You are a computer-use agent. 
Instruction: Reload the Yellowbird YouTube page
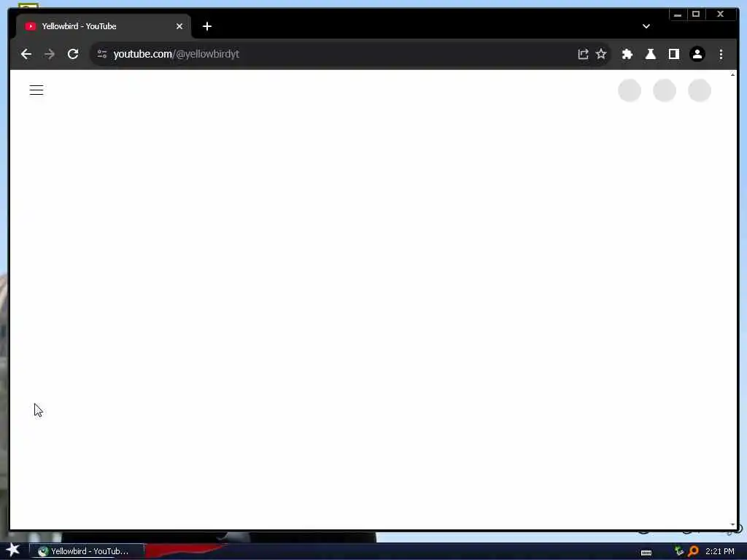73,54
